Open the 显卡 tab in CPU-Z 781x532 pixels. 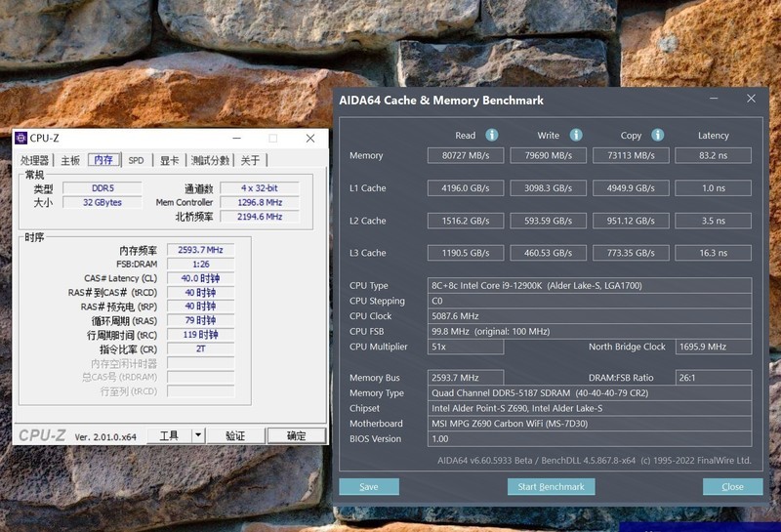pos(169,160)
